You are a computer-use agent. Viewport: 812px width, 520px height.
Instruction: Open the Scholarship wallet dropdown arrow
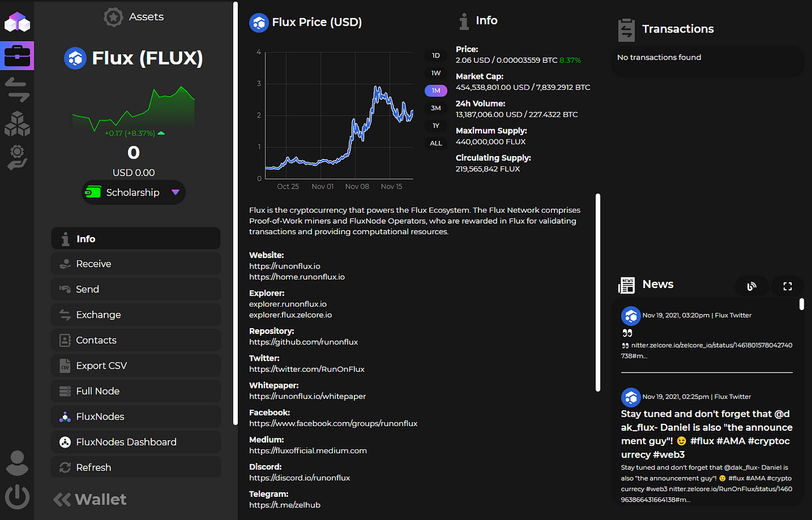click(x=175, y=192)
